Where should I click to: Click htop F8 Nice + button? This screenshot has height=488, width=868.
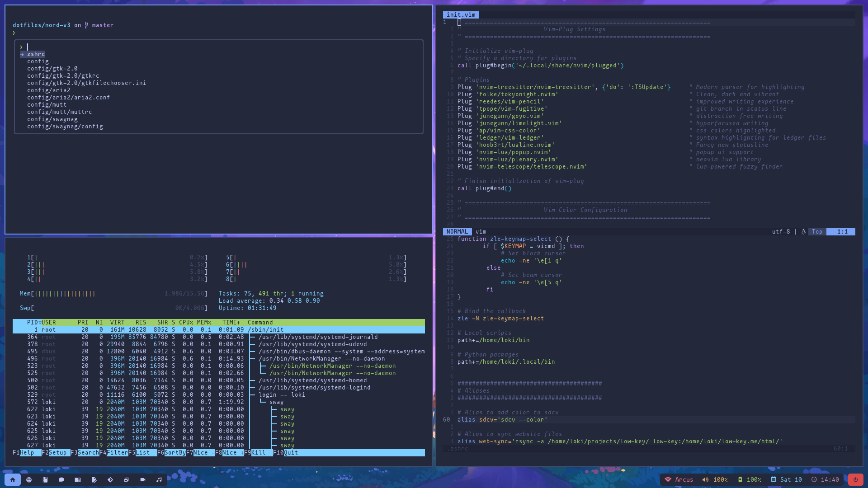pos(230,453)
